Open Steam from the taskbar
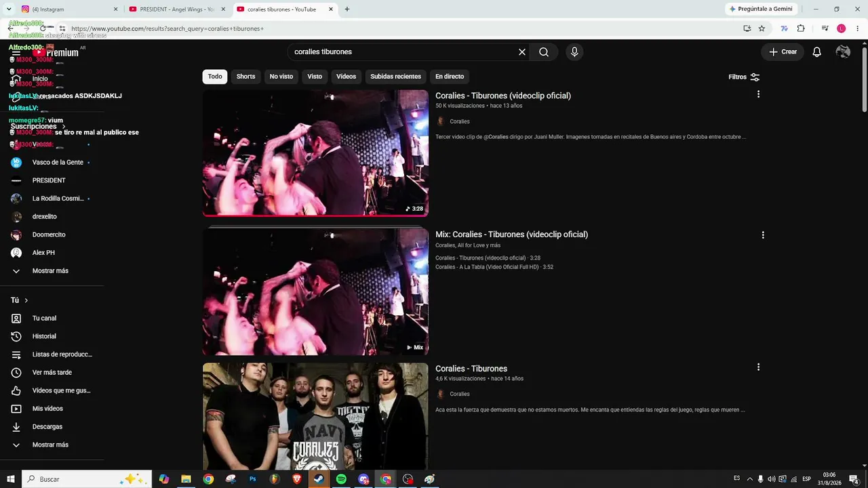 click(x=319, y=479)
